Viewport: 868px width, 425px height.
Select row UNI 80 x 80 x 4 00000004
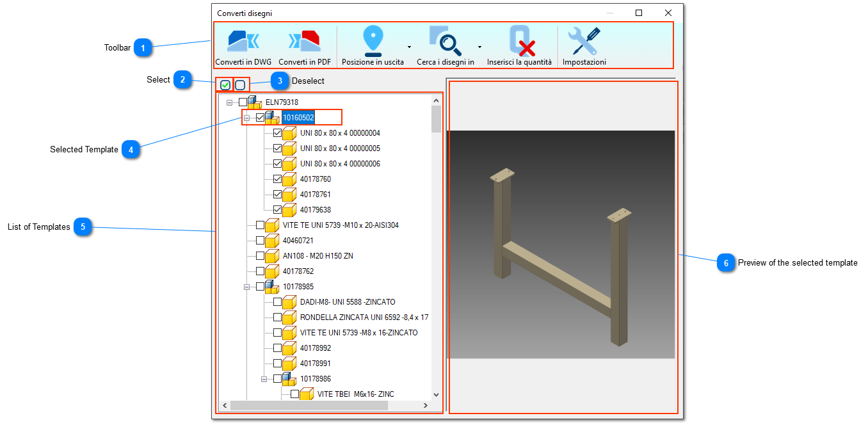[x=340, y=133]
